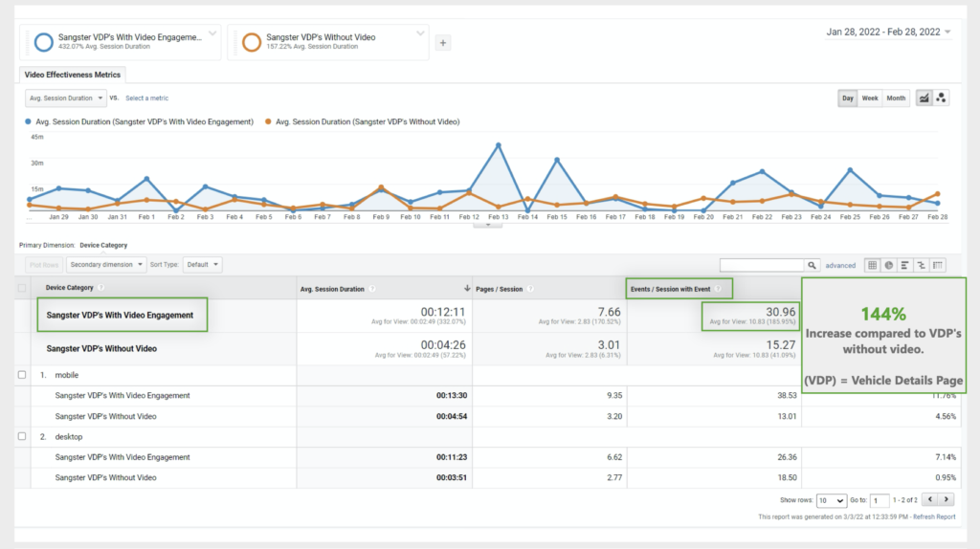Toggle select-all checkbox in table header

pyautogui.click(x=22, y=288)
